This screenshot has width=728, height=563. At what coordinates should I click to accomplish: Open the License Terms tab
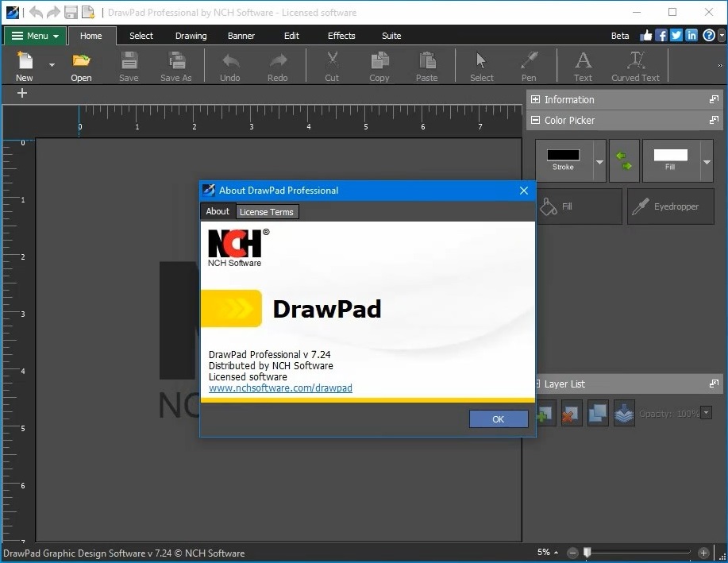pyautogui.click(x=267, y=212)
